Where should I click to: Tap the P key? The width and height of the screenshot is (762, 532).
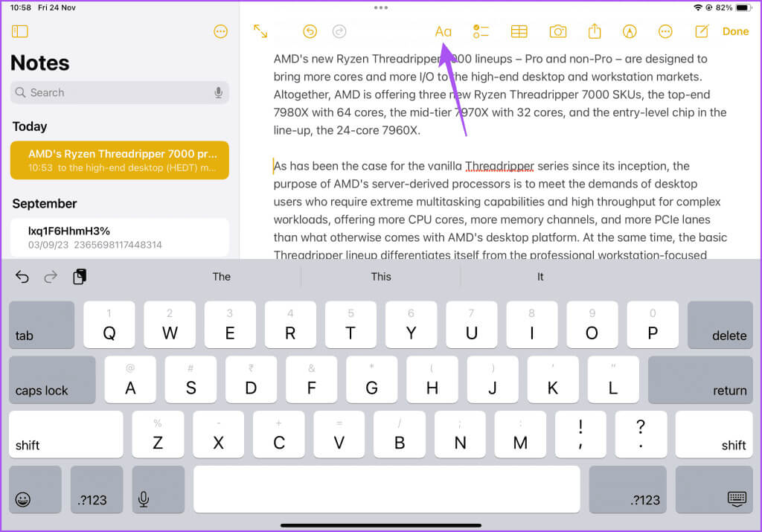(x=653, y=324)
